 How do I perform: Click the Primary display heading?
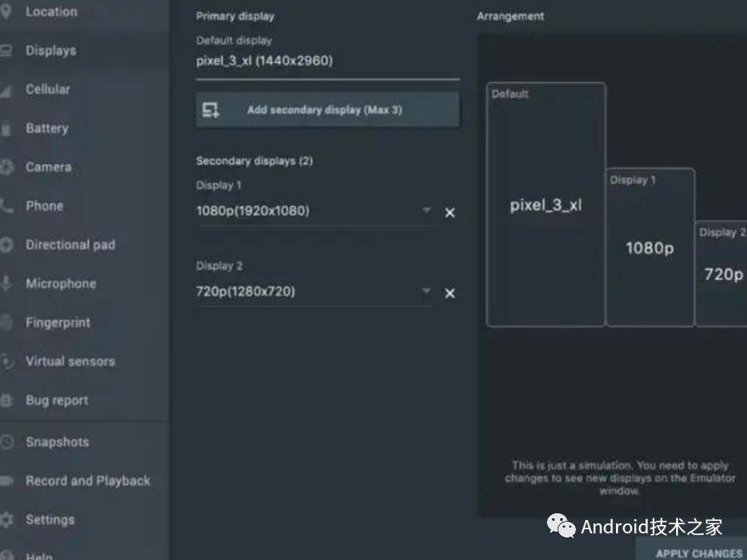tap(235, 16)
